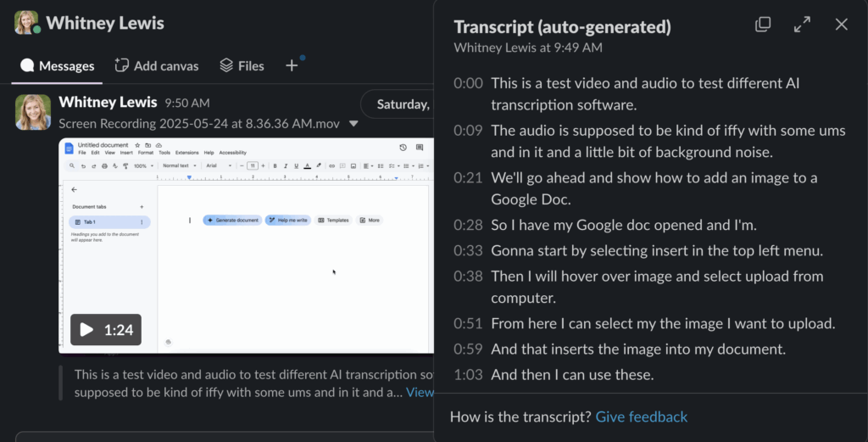Click the View link below the video

click(420, 392)
